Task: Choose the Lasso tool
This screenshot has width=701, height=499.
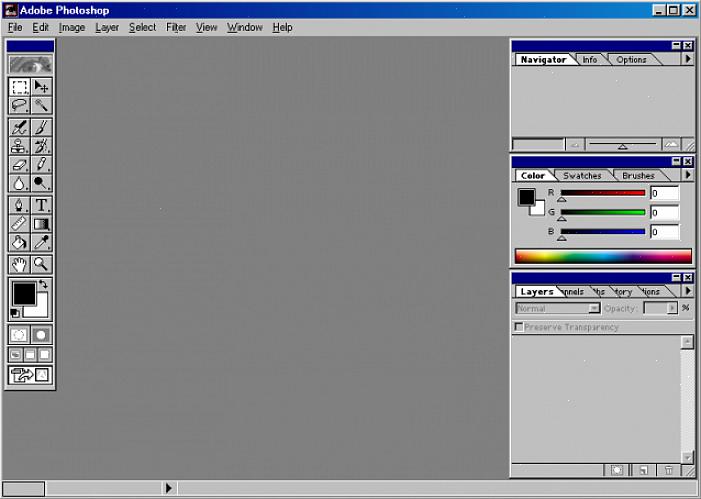Action: click(19, 106)
